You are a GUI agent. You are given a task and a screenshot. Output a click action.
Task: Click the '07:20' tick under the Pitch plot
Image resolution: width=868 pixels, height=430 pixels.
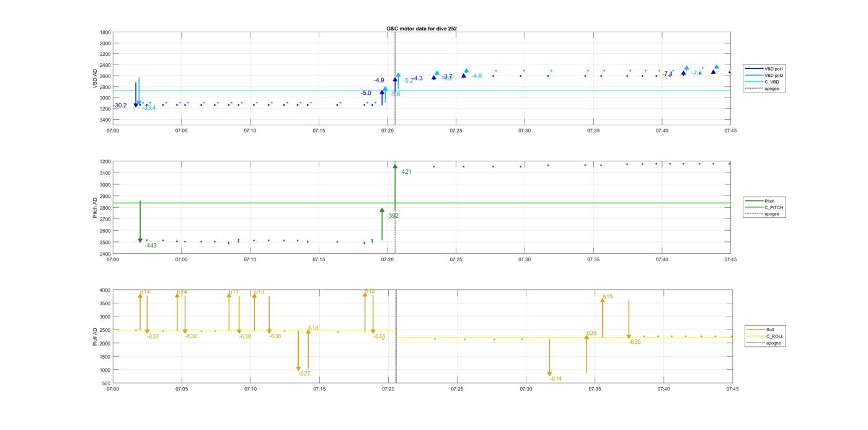387,259
